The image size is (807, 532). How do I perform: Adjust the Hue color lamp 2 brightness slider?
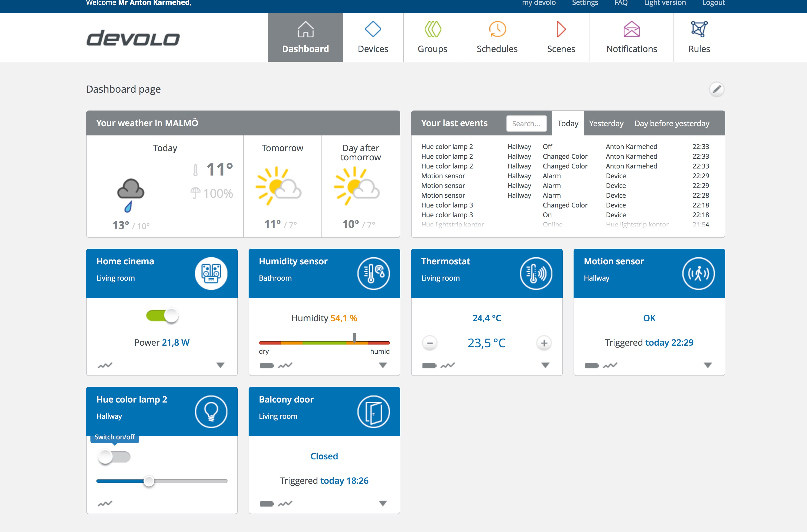[x=149, y=481]
